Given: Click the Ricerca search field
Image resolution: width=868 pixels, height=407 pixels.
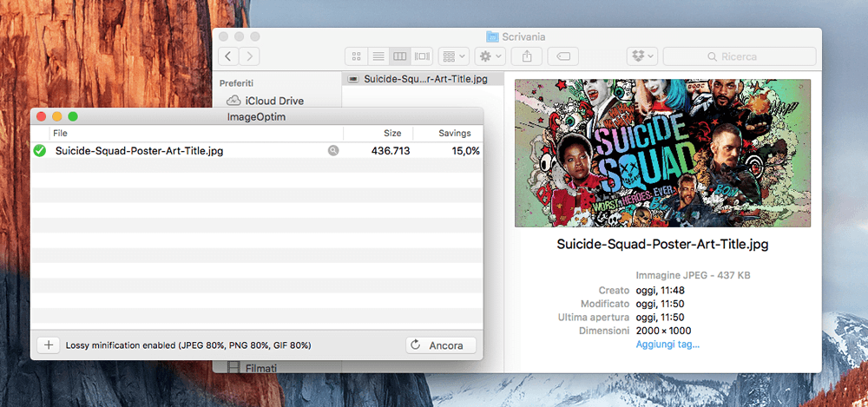Looking at the screenshot, I should point(739,56).
